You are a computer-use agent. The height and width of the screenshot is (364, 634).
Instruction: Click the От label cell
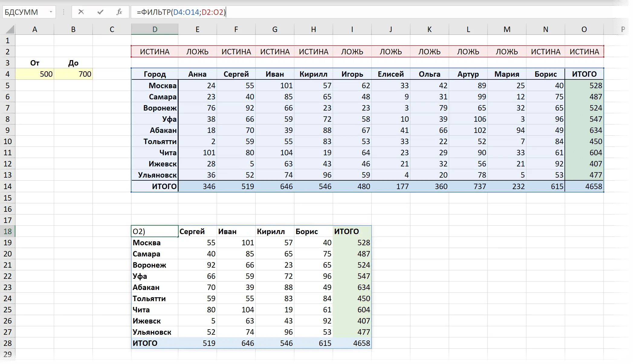[x=35, y=63]
